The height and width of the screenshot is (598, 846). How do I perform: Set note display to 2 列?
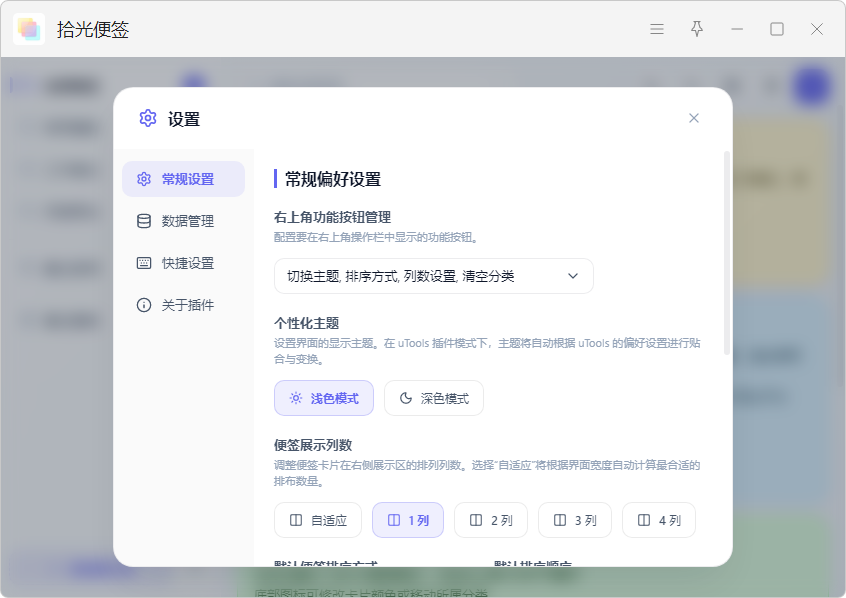click(x=491, y=520)
